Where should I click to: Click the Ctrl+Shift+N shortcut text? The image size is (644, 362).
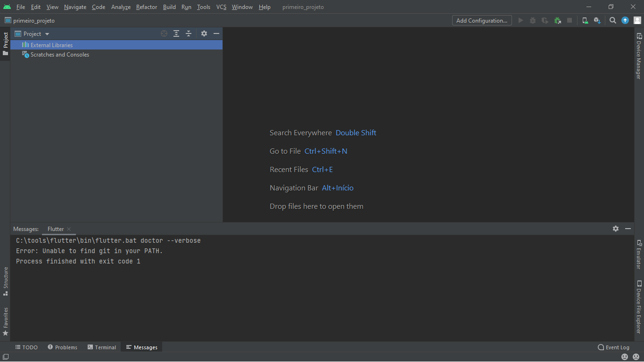pyautogui.click(x=326, y=151)
